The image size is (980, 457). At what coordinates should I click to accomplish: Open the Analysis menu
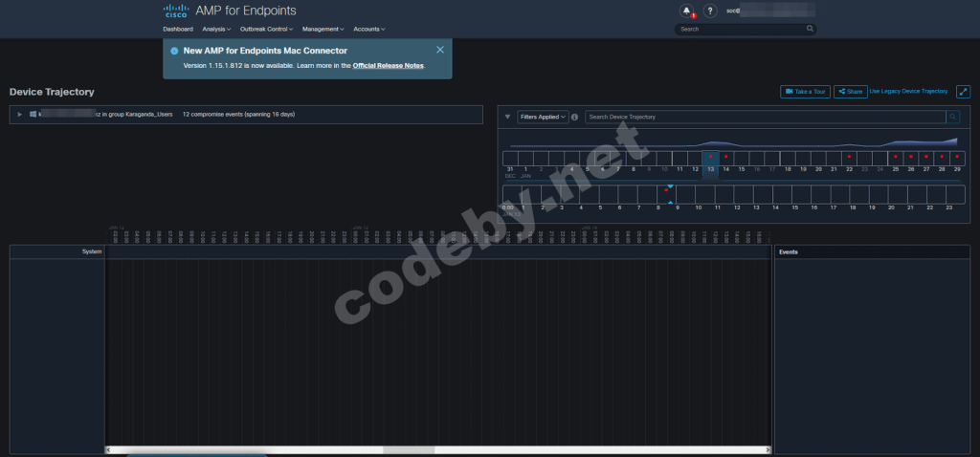216,29
